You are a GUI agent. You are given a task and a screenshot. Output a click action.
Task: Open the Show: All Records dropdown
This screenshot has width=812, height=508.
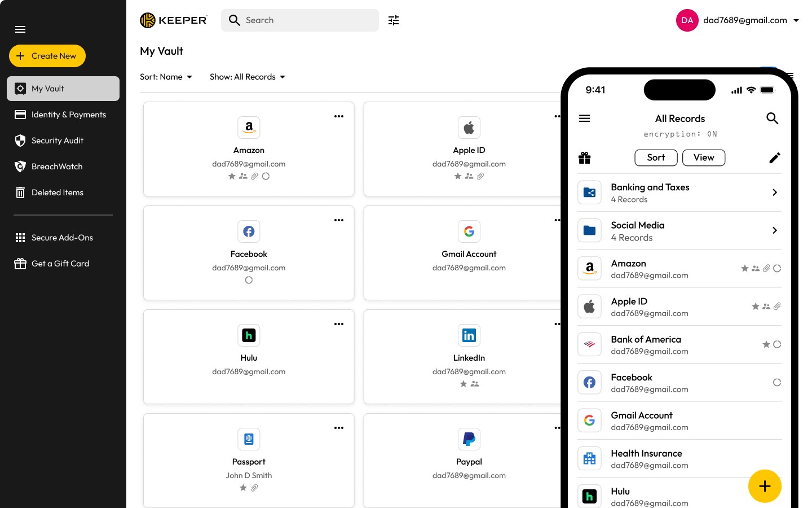(247, 77)
